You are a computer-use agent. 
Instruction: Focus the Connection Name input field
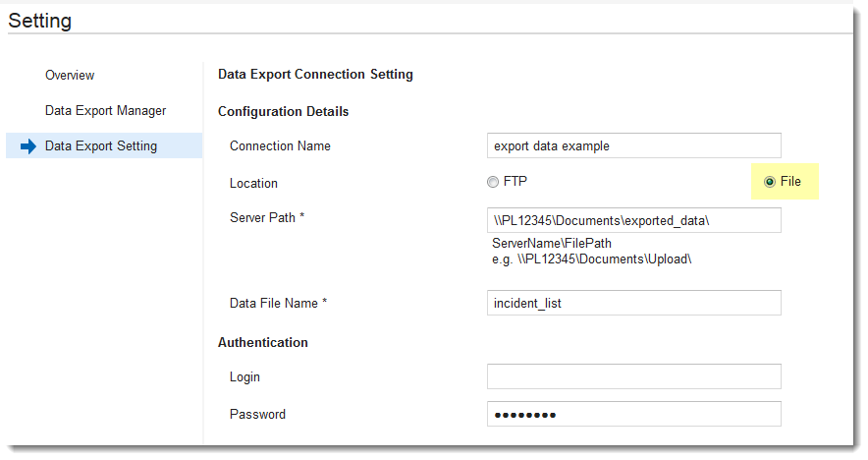coord(634,145)
